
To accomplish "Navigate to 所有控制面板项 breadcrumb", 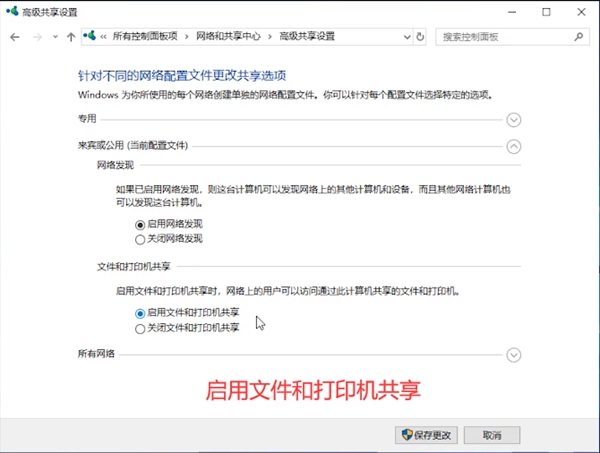I will (x=146, y=37).
